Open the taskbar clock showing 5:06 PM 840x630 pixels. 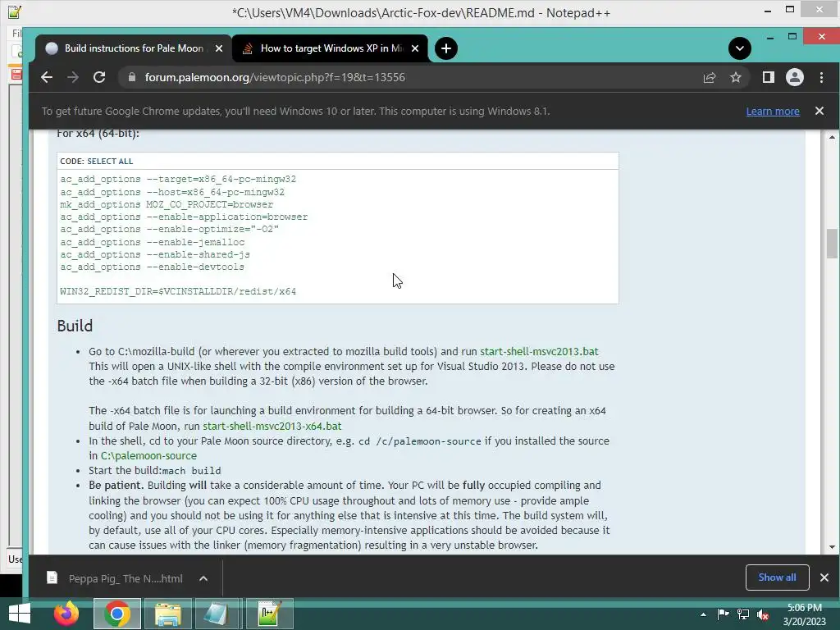pos(805,614)
